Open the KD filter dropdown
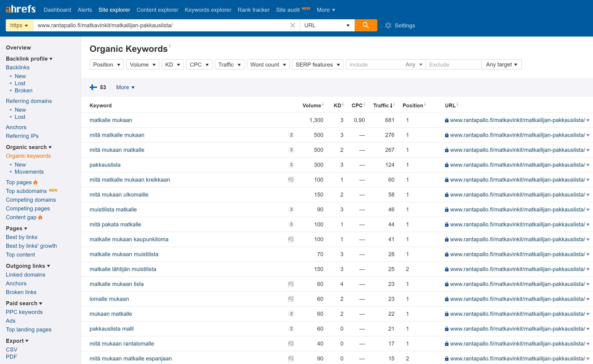This screenshot has height=364, width=593. click(173, 65)
